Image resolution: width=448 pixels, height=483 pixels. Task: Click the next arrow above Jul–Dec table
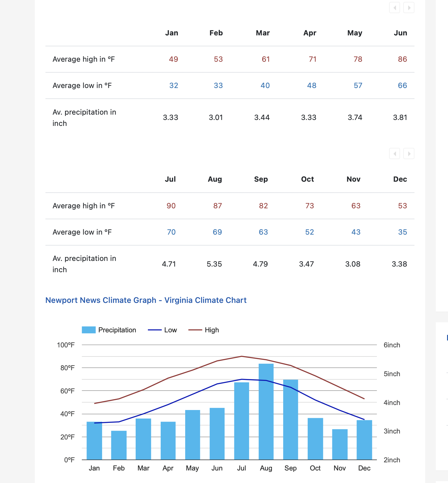tap(409, 153)
